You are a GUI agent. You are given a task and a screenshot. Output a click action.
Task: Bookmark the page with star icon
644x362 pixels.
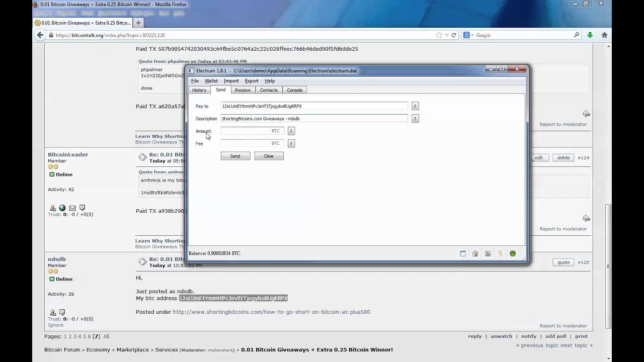(439, 35)
